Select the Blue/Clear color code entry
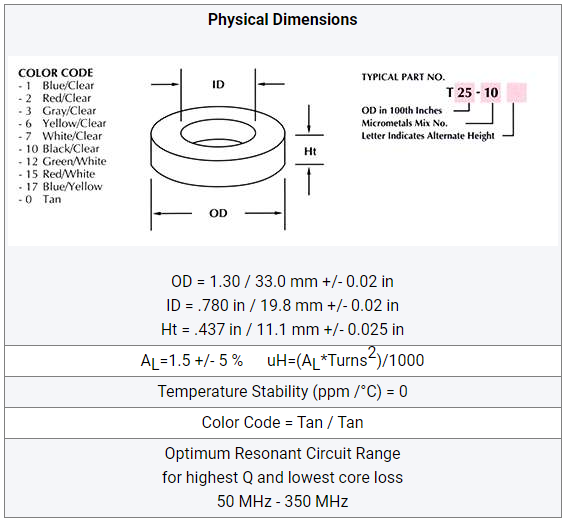The height and width of the screenshot is (526, 569). (x=56, y=86)
